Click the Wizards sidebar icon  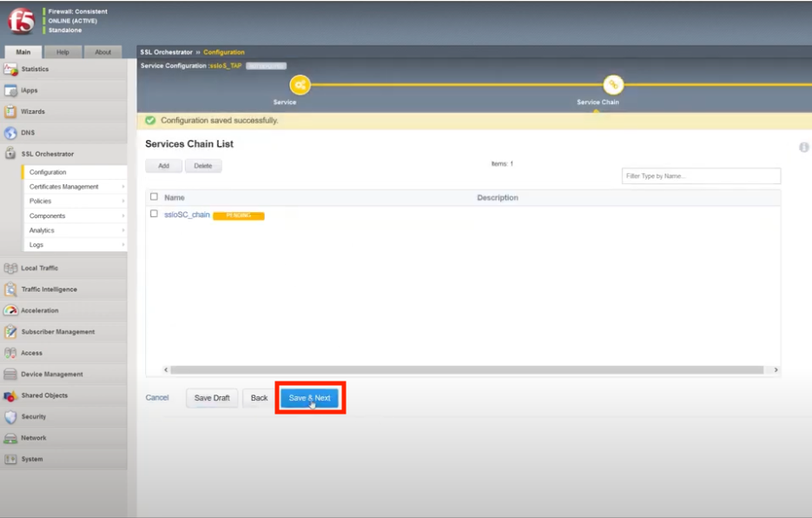[10, 111]
